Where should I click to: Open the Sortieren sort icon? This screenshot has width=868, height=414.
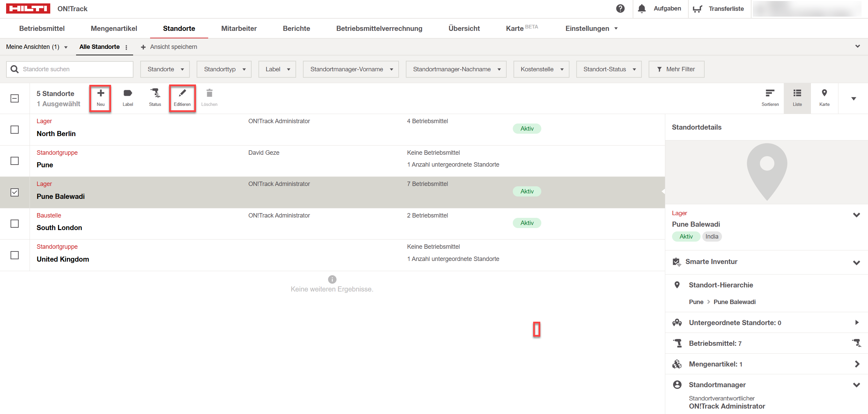coord(770,93)
